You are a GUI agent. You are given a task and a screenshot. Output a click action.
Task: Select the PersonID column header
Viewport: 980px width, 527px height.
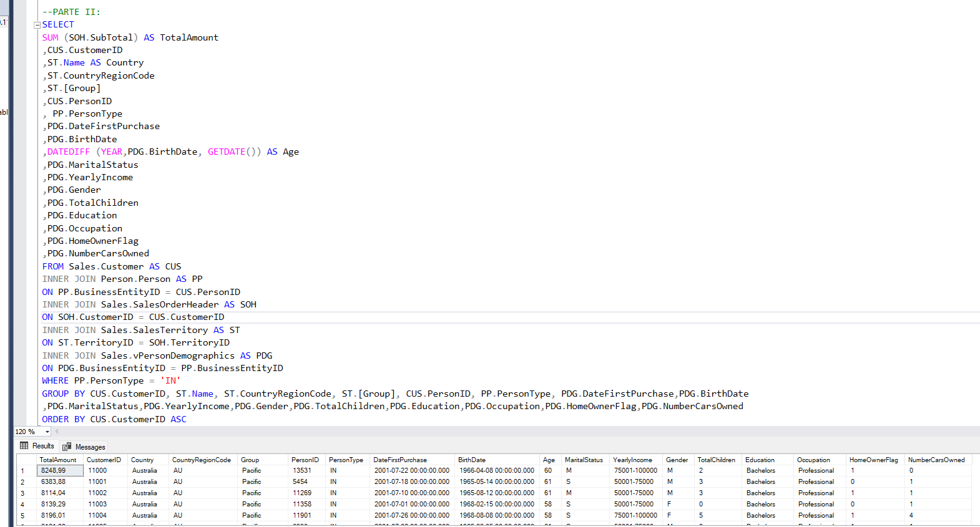coord(306,460)
